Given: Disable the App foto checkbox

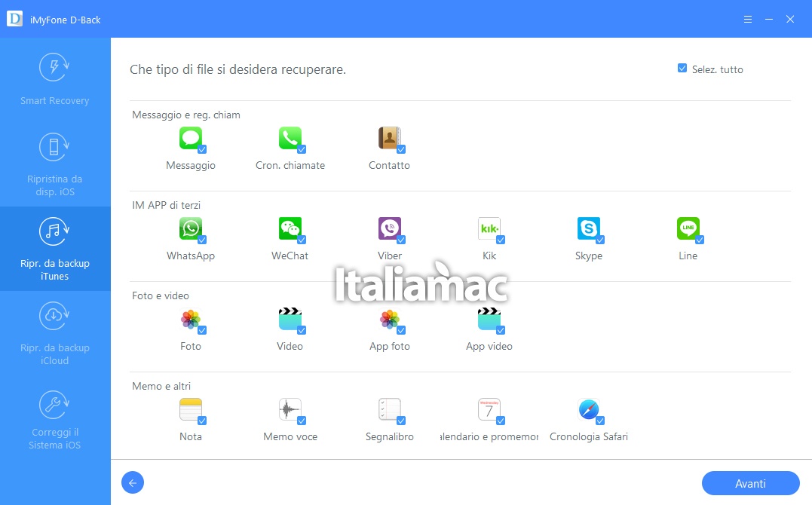Looking at the screenshot, I should [x=401, y=330].
